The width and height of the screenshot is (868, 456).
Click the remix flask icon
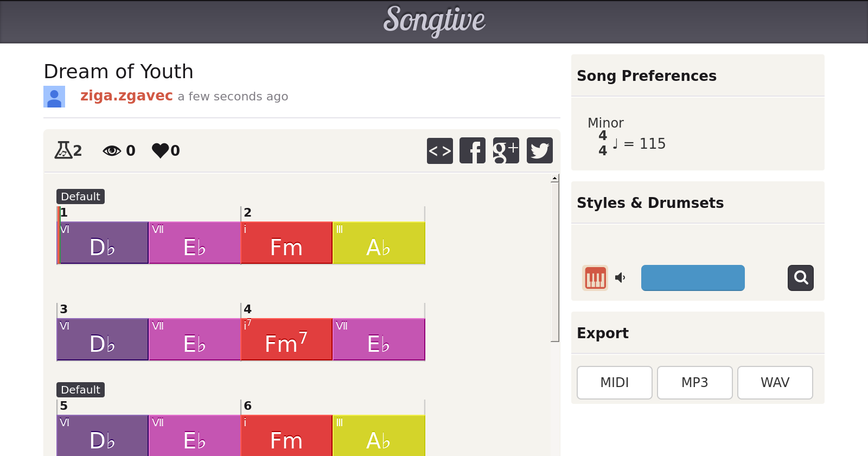pos(63,150)
